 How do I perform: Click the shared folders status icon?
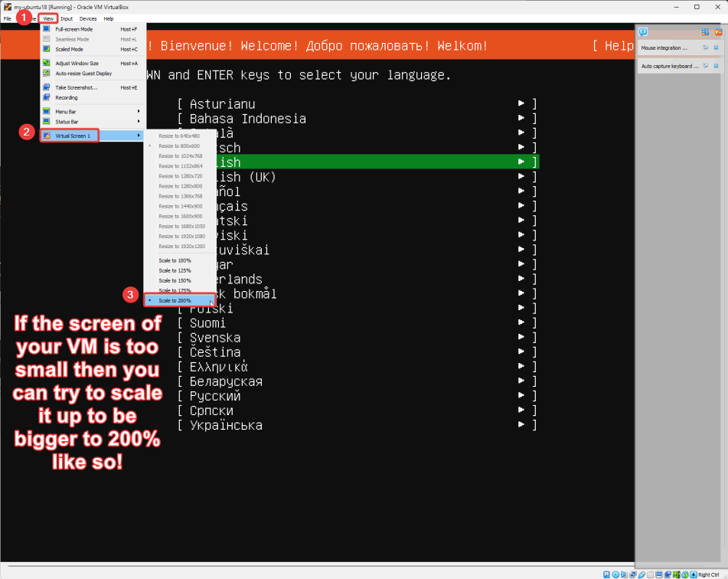coord(650,575)
